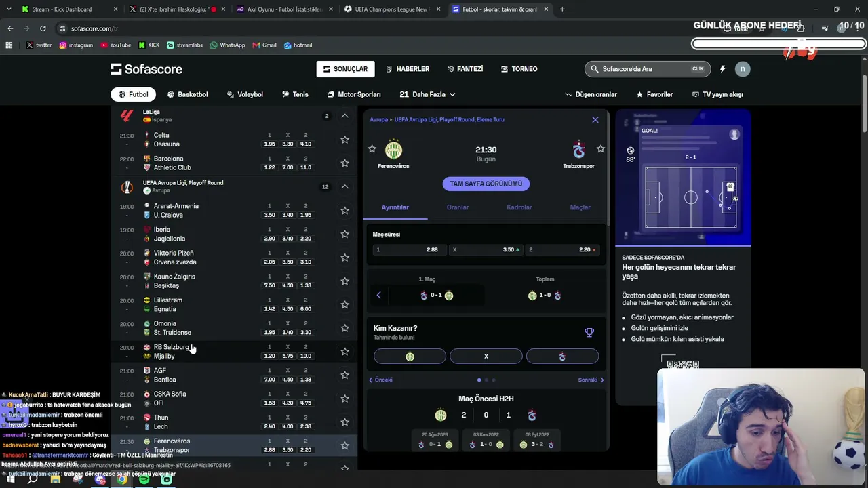Expand the Daha Fazla sports dropdown
Image resolution: width=868 pixels, height=488 pixels.
427,94
